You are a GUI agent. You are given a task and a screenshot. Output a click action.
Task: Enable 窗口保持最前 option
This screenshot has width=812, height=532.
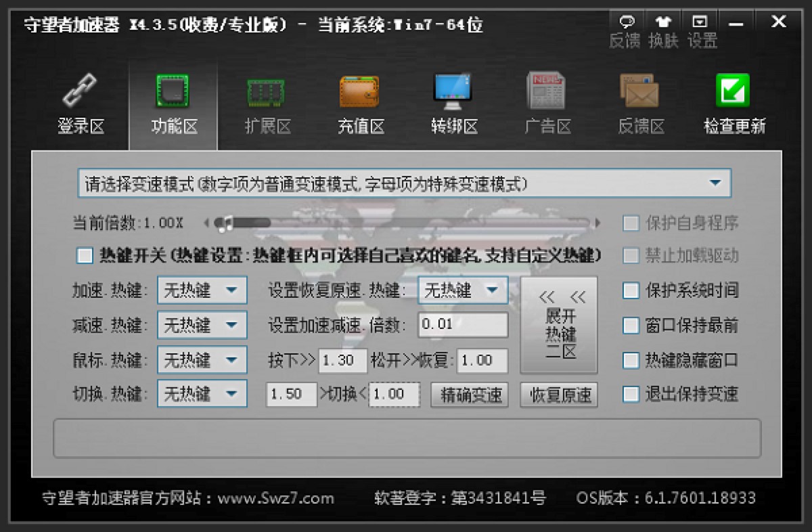click(631, 326)
